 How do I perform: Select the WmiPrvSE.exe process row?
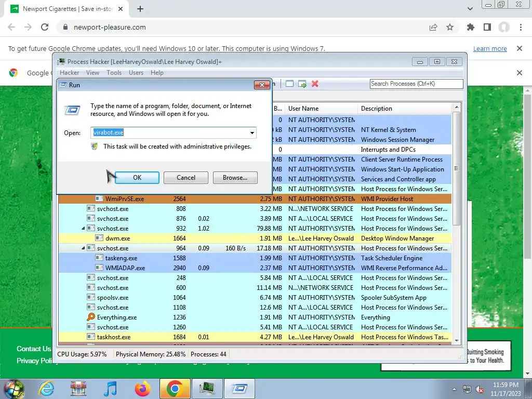pyautogui.click(x=255, y=199)
